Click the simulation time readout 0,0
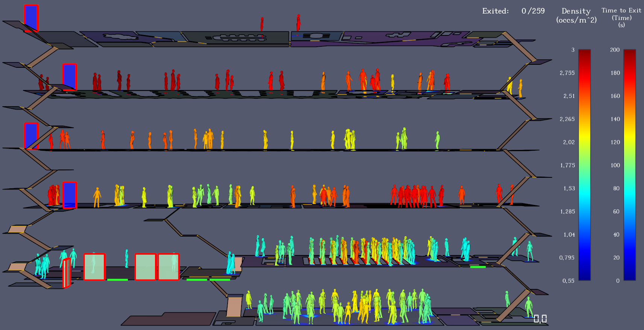This screenshot has width=644, height=330. [x=540, y=319]
